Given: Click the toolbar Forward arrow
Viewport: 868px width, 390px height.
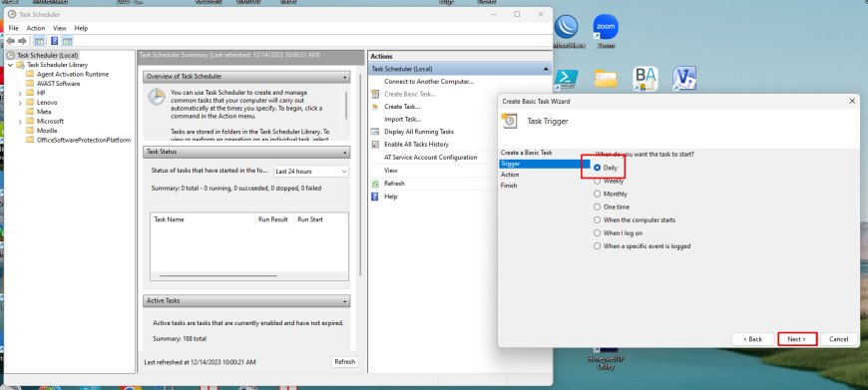Looking at the screenshot, I should click(22, 41).
